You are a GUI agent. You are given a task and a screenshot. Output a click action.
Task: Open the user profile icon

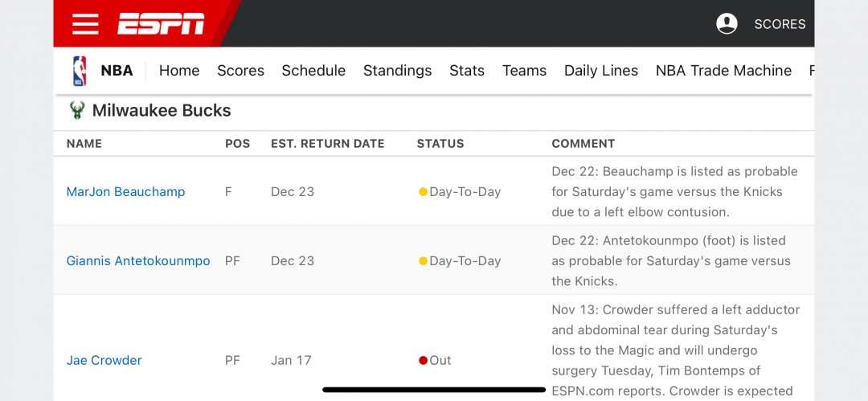pos(727,24)
